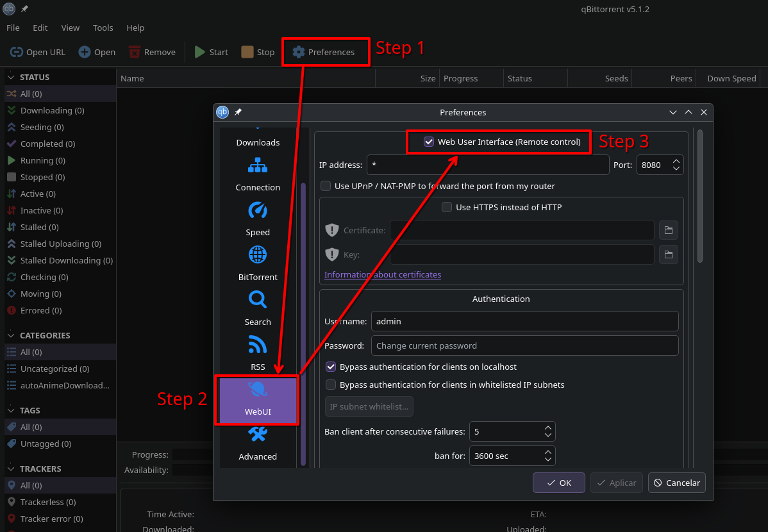Click the Aplicar button
This screenshot has height=532, width=768.
point(616,483)
